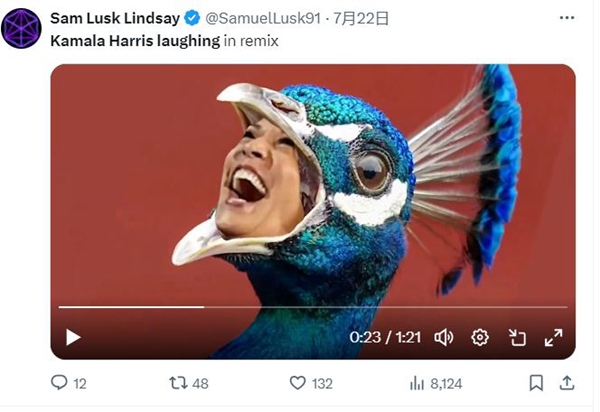Open video settings gear
The width and height of the screenshot is (600, 412).
coord(480,337)
